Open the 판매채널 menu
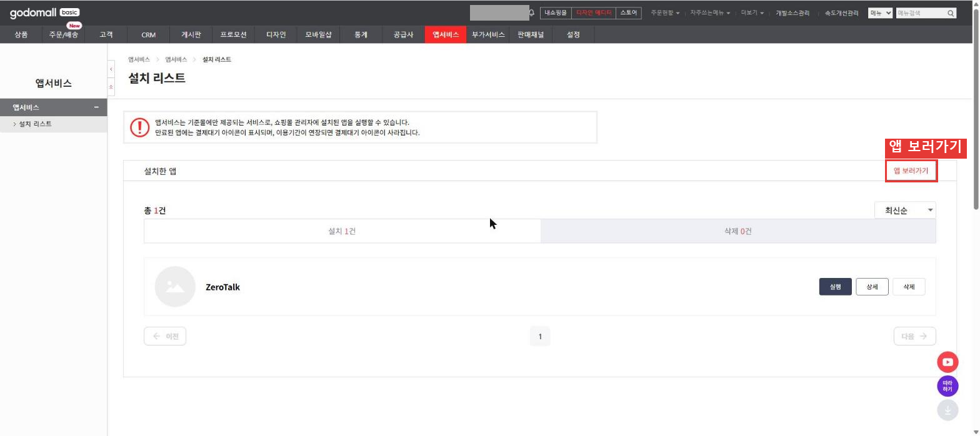 click(x=531, y=35)
